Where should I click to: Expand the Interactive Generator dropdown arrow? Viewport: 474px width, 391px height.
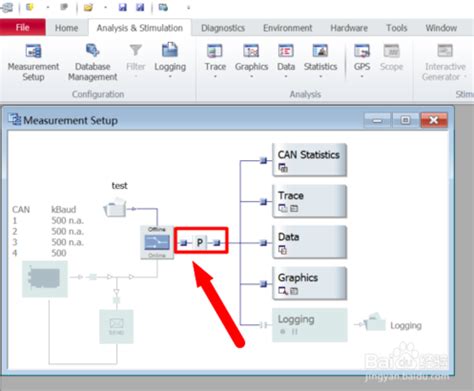coord(465,77)
